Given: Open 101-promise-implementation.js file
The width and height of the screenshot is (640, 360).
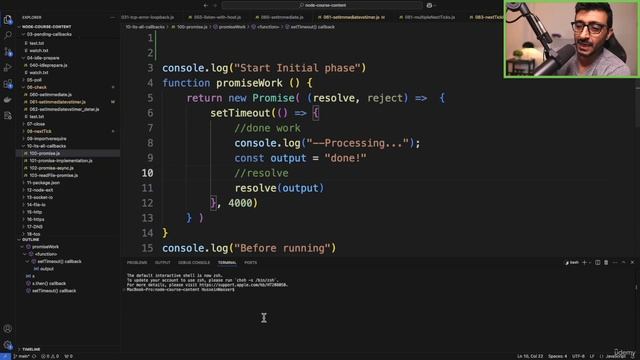Looking at the screenshot, I should pos(61,161).
